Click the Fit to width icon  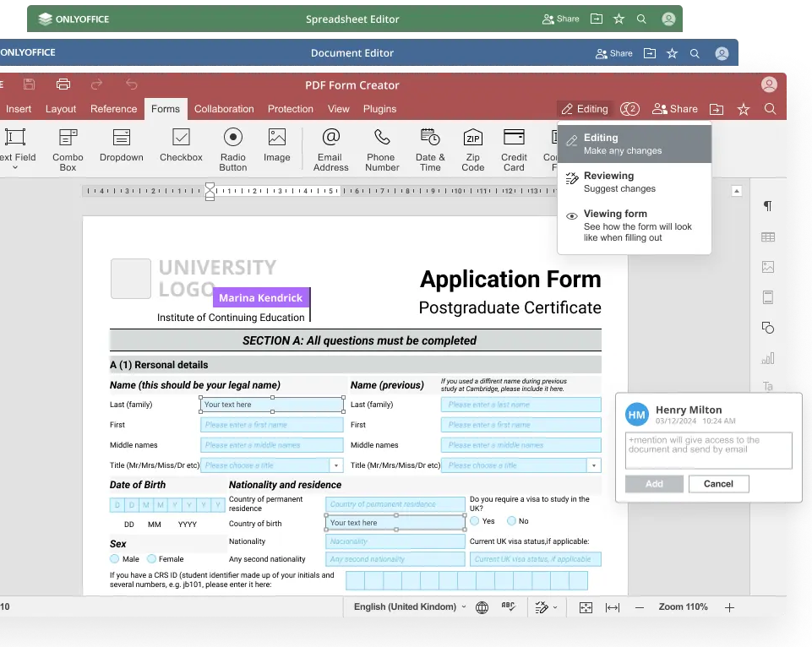coord(613,607)
